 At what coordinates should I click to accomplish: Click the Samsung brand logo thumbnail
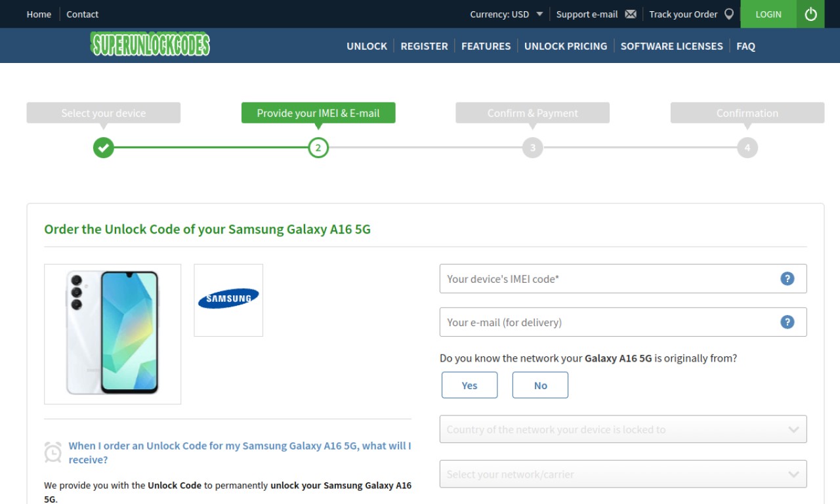[228, 300]
